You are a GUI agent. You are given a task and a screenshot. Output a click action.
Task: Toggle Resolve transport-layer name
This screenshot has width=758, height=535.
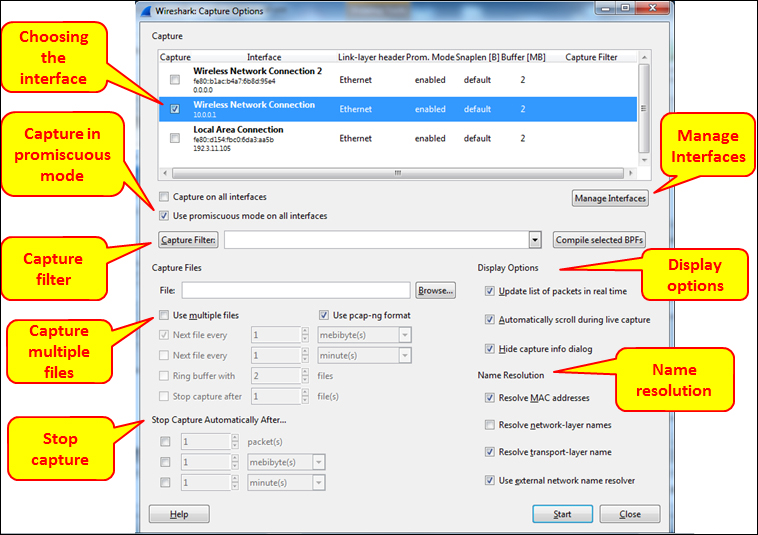(x=490, y=452)
